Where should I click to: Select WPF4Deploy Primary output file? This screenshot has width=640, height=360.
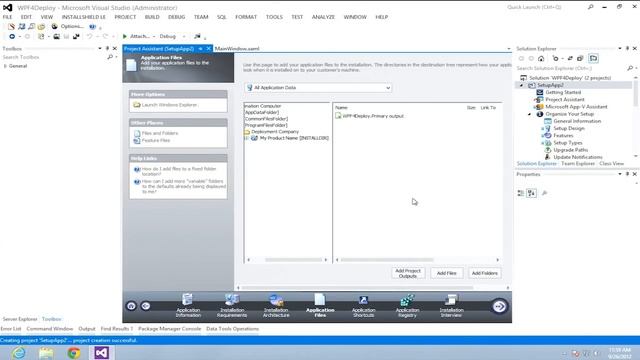373,116
